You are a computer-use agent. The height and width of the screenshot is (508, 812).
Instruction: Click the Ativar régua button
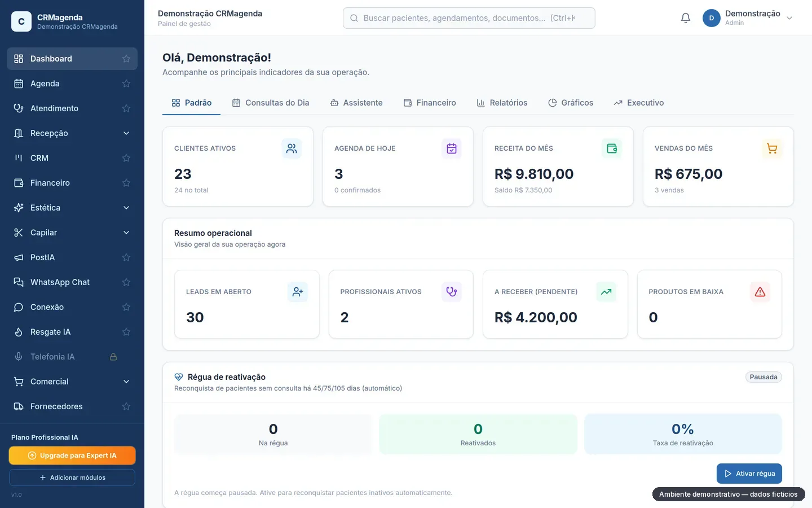[749, 474]
